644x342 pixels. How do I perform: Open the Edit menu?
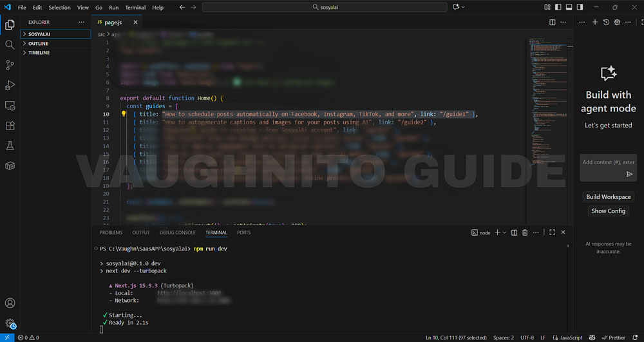(37, 7)
